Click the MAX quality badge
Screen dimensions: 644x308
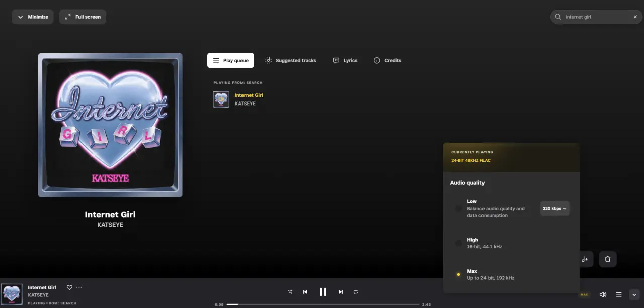click(584, 294)
